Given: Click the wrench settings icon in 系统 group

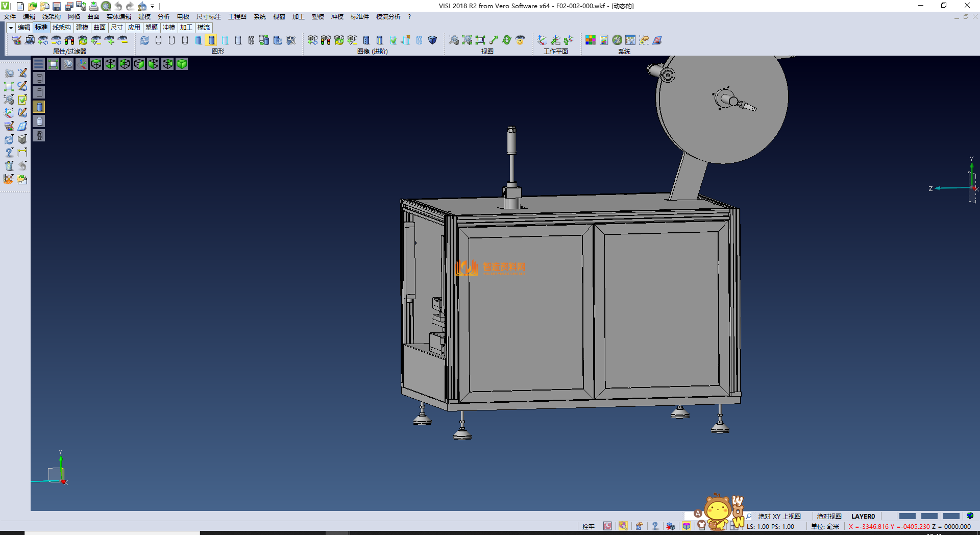Looking at the screenshot, I should coord(617,40).
